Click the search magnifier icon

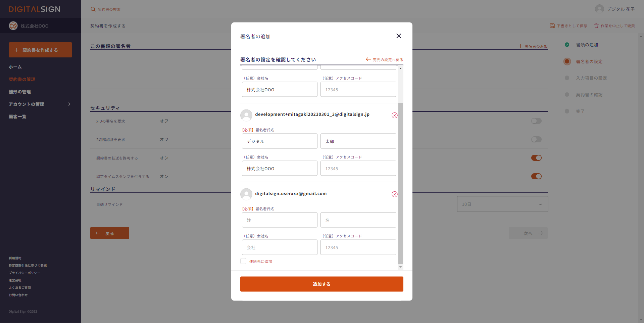93,9
